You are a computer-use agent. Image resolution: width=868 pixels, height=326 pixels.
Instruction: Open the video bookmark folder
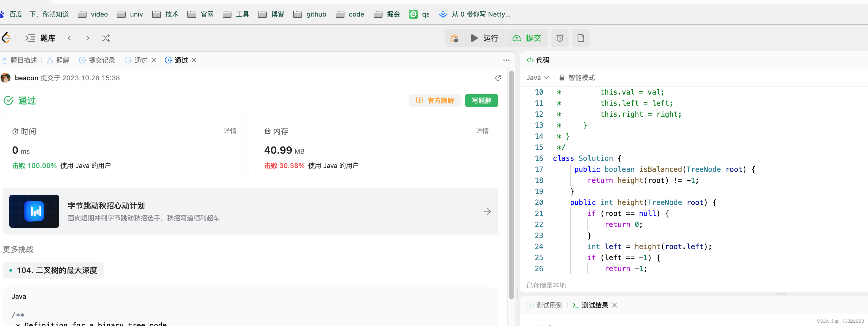pos(93,14)
